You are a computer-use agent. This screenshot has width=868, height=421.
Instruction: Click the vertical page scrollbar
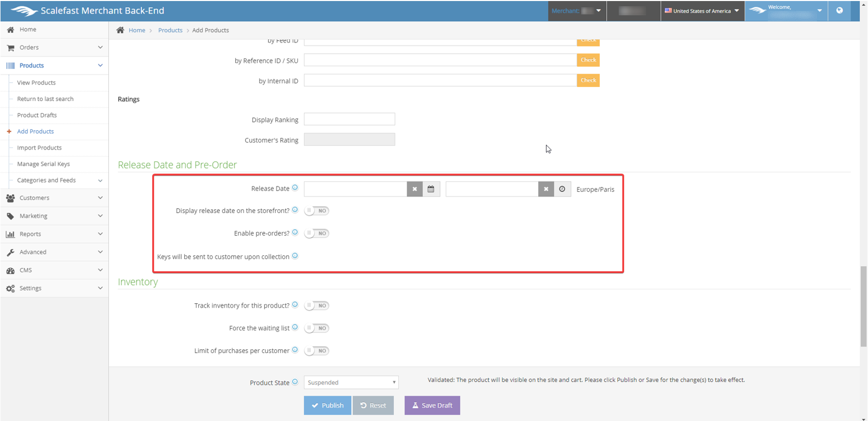[863, 306]
